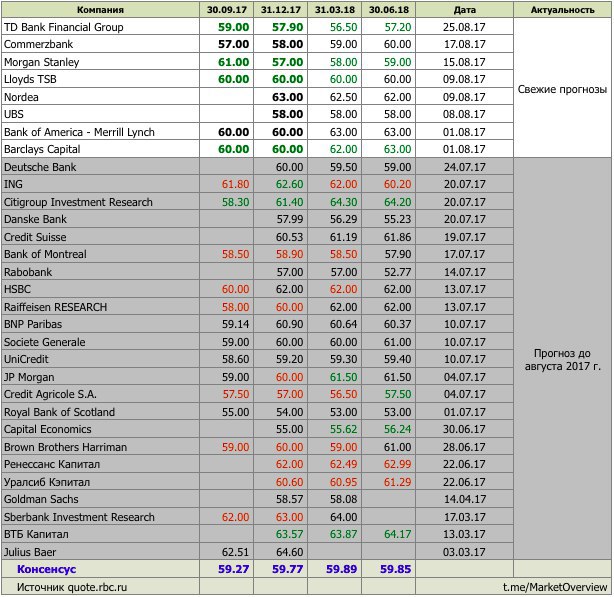
Task: Click the Credit Agricole S.A. name
Action: (50, 395)
